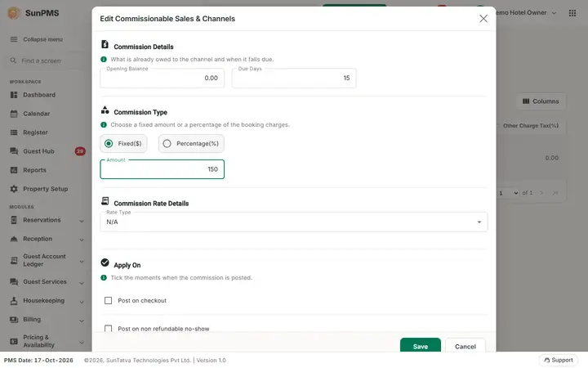Click the Due Days field

click(294, 79)
